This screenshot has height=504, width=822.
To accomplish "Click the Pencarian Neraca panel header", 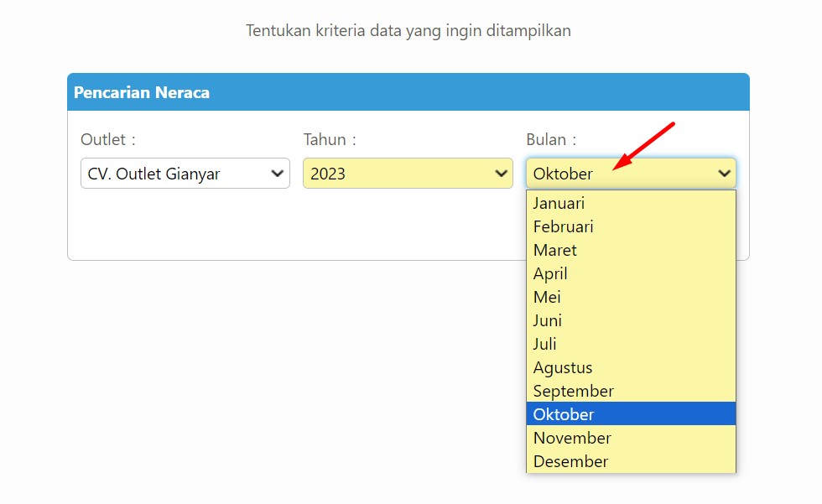I will (408, 92).
